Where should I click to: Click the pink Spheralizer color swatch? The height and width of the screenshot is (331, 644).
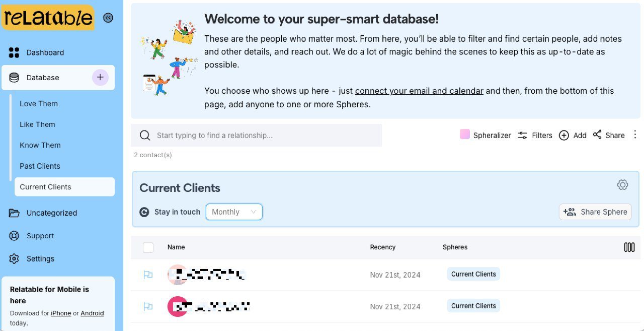point(465,135)
